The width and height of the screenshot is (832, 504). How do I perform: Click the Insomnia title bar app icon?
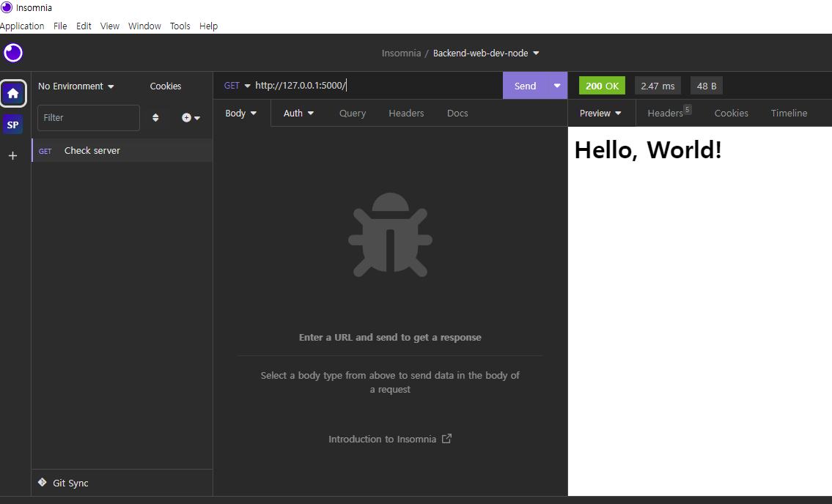tap(7, 7)
